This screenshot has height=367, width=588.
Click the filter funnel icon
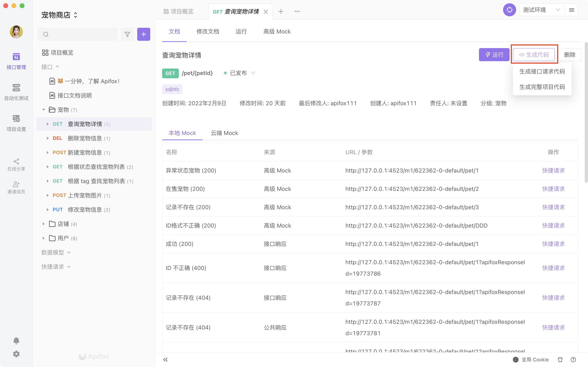[127, 34]
